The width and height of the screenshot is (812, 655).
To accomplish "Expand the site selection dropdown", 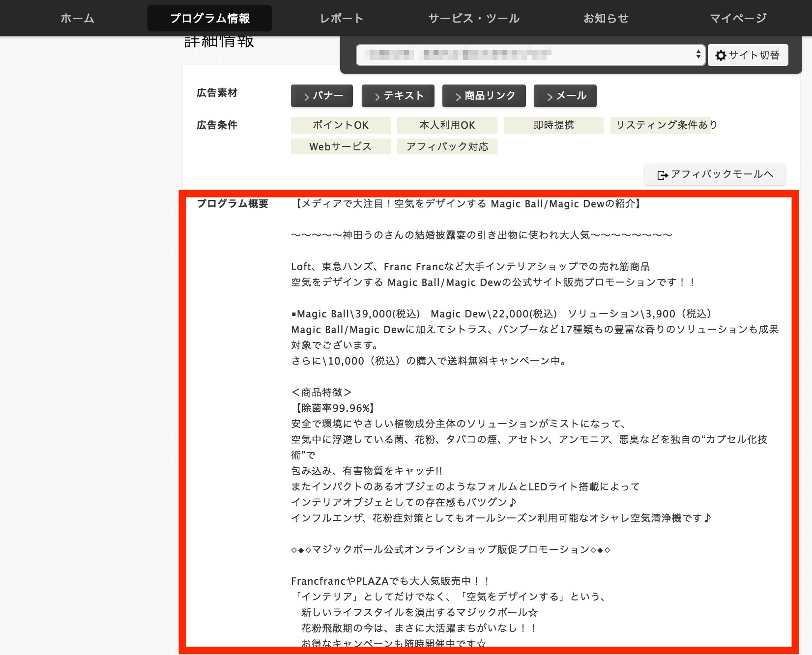I will (530, 55).
